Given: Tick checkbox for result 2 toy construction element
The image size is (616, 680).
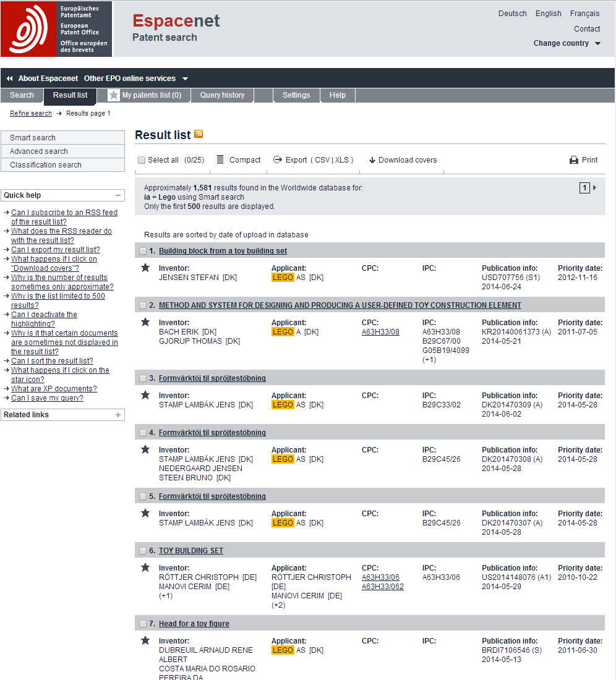Looking at the screenshot, I should (x=143, y=305).
